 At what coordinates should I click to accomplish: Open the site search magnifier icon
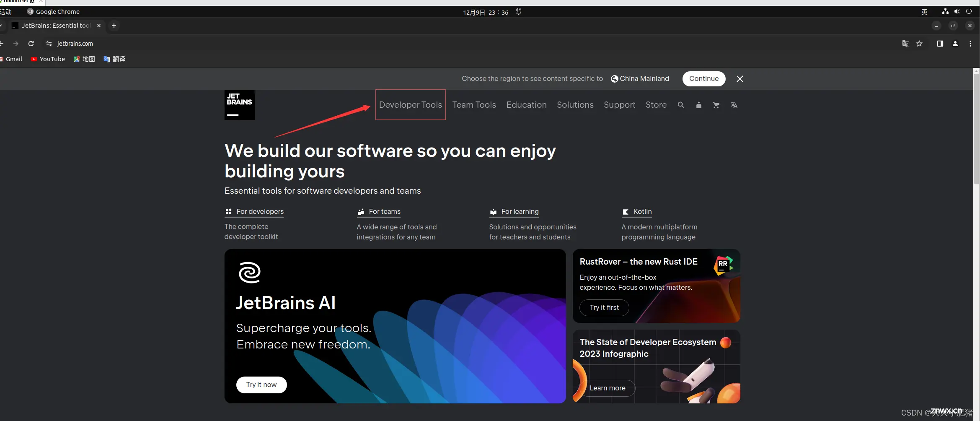click(681, 105)
